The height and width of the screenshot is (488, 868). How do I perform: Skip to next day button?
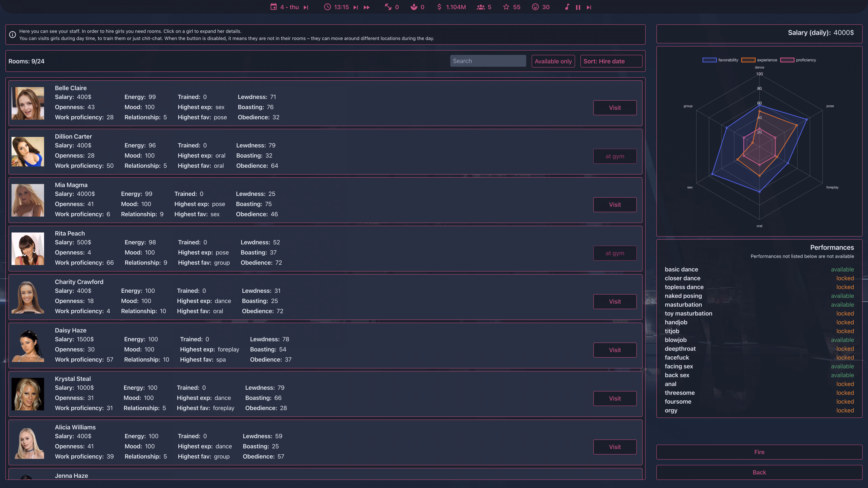[306, 7]
